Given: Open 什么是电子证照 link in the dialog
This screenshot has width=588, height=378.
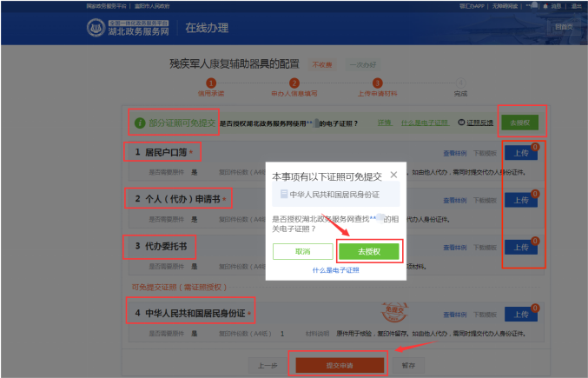Looking at the screenshot, I should (335, 270).
